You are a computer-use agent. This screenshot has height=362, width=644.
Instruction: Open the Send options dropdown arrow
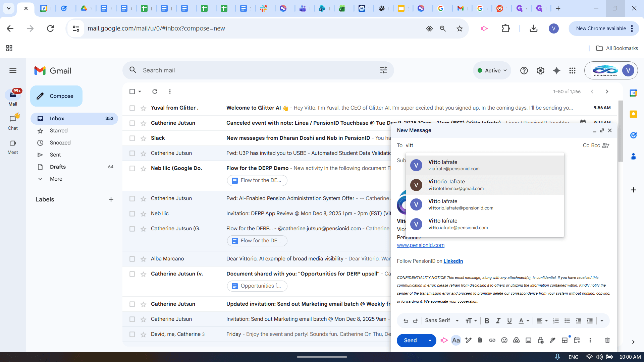click(430, 340)
